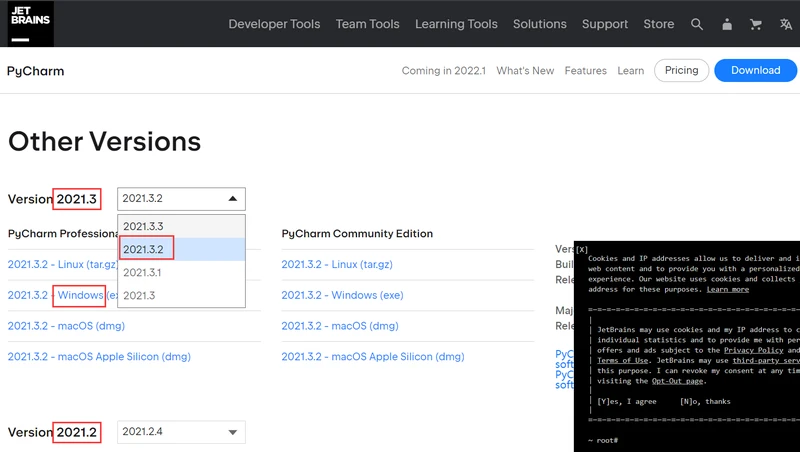Screen dimensions: 800x452
Task: Open the user account icon
Action: [x=726, y=24]
